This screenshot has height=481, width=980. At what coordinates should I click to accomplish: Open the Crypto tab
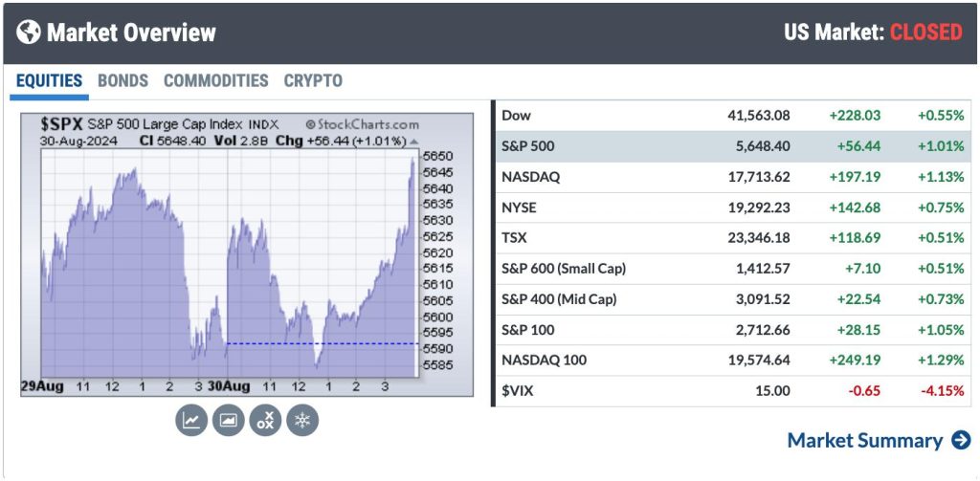(x=313, y=81)
